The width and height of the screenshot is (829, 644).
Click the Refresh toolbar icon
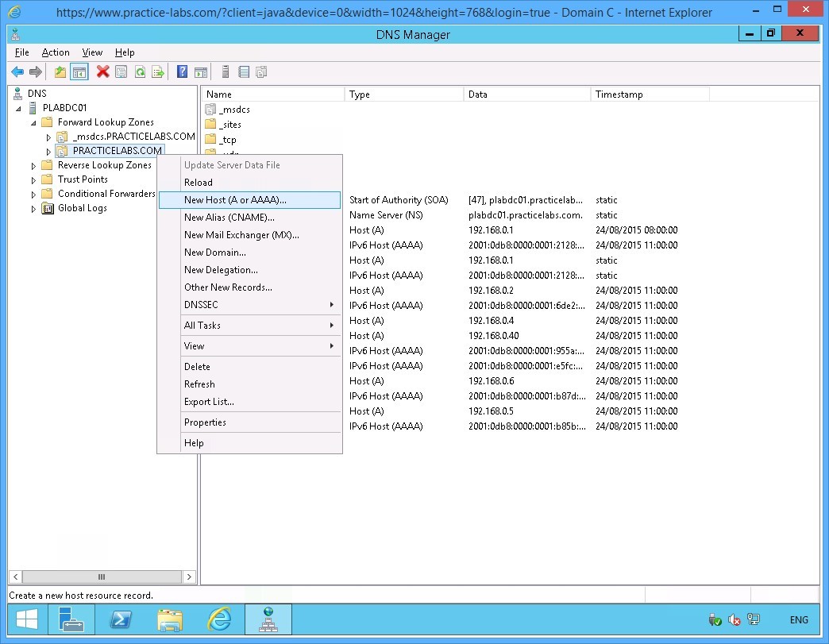coord(140,72)
